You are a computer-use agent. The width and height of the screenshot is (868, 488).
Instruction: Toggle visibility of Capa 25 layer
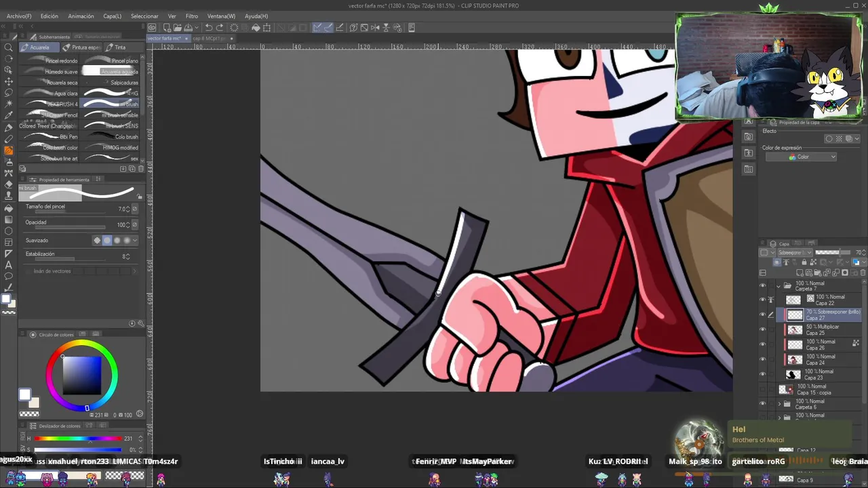point(762,329)
